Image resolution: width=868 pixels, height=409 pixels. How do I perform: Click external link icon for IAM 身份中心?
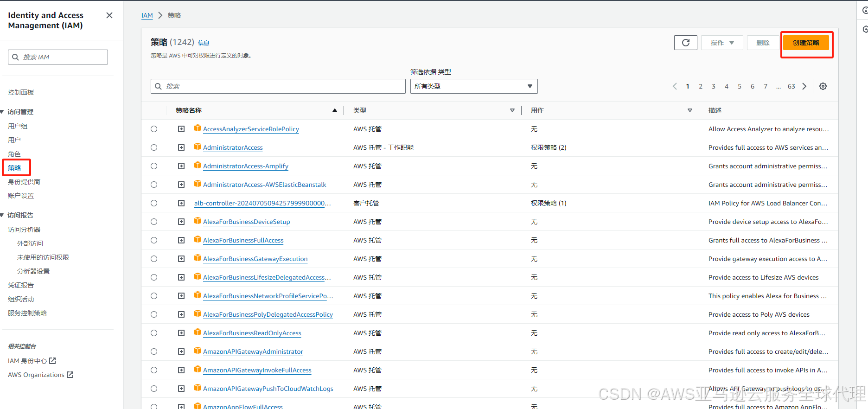tap(52, 361)
